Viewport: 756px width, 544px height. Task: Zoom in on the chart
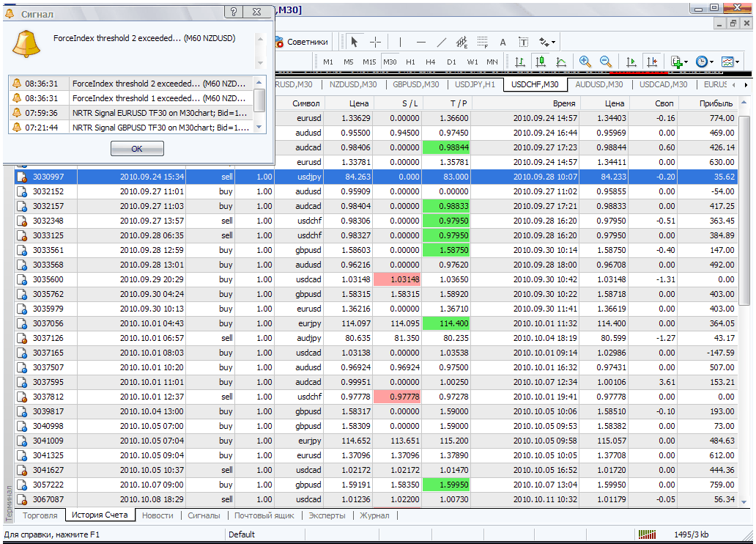pos(585,62)
